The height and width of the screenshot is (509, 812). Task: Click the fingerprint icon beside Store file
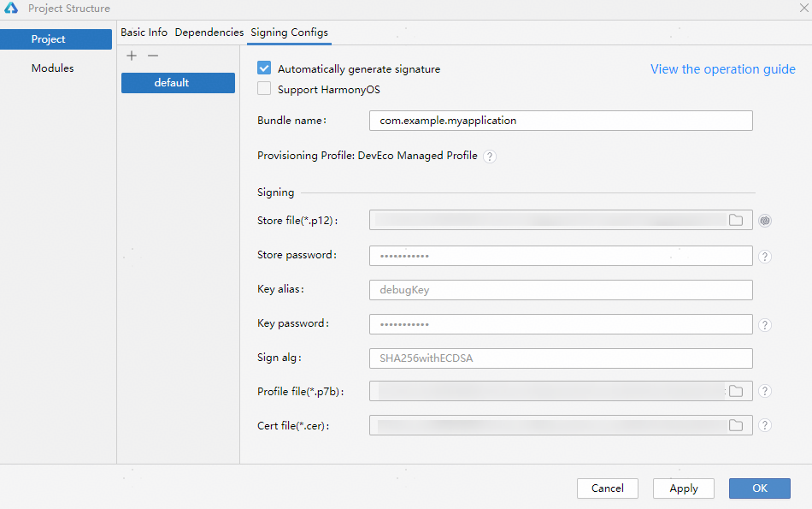(766, 221)
